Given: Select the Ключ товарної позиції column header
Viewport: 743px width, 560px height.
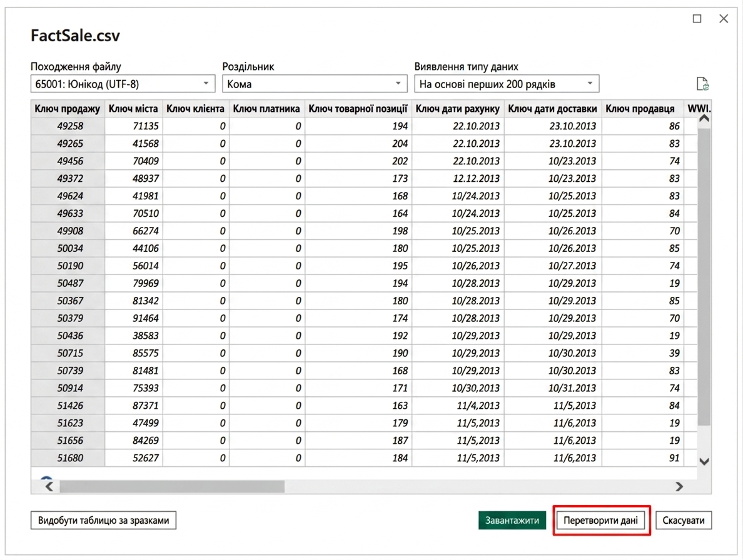Looking at the screenshot, I should (x=358, y=108).
